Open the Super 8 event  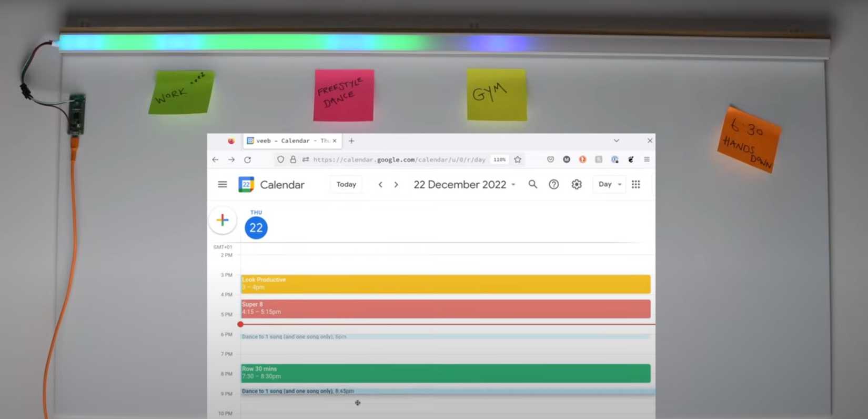pyautogui.click(x=446, y=308)
